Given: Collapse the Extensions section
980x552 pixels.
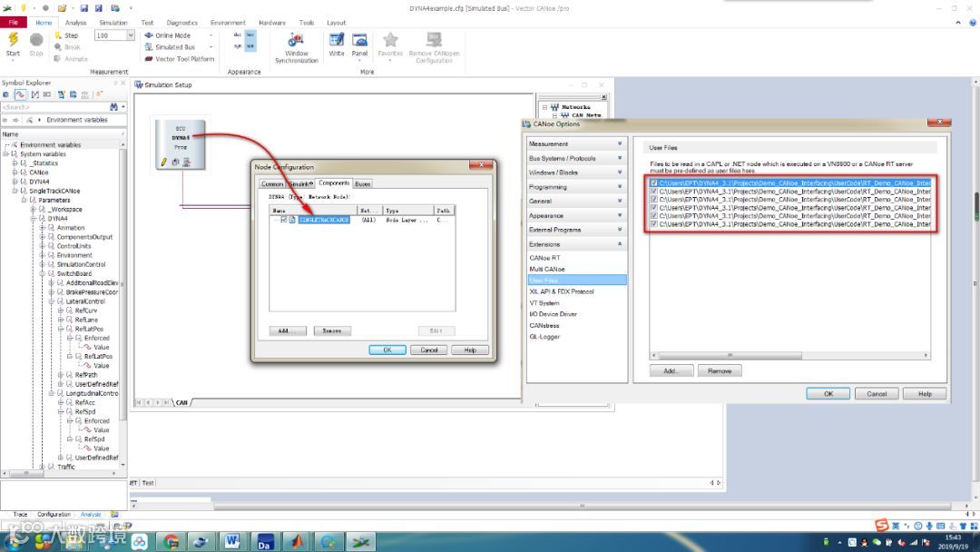Looking at the screenshot, I should 576,244.
